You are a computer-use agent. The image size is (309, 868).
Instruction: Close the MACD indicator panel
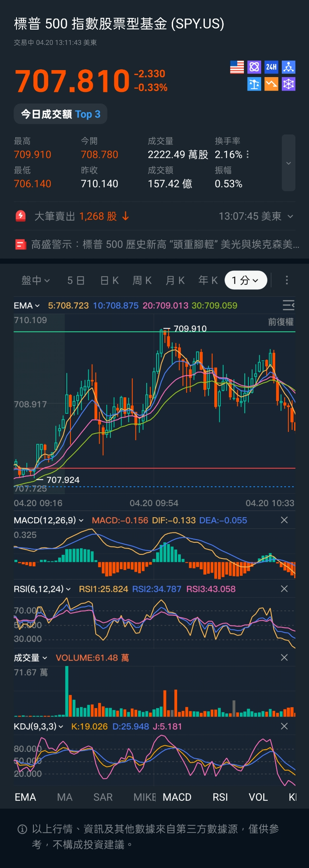pyautogui.click(x=284, y=520)
